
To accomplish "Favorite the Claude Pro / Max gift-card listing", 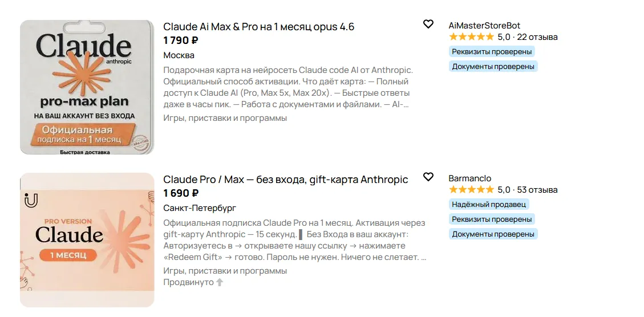I will click(428, 177).
